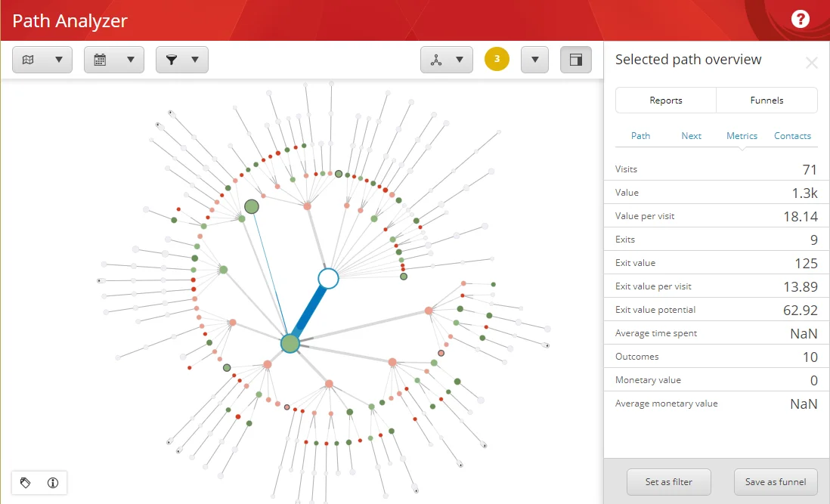
Task: Open the Contacts sub-tab
Action: click(x=792, y=136)
